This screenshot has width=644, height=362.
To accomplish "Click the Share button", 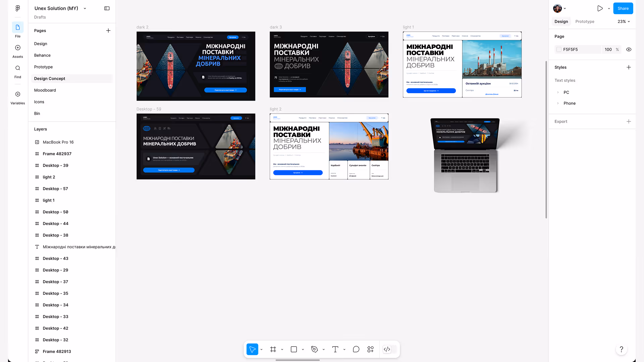I will 623,8.
